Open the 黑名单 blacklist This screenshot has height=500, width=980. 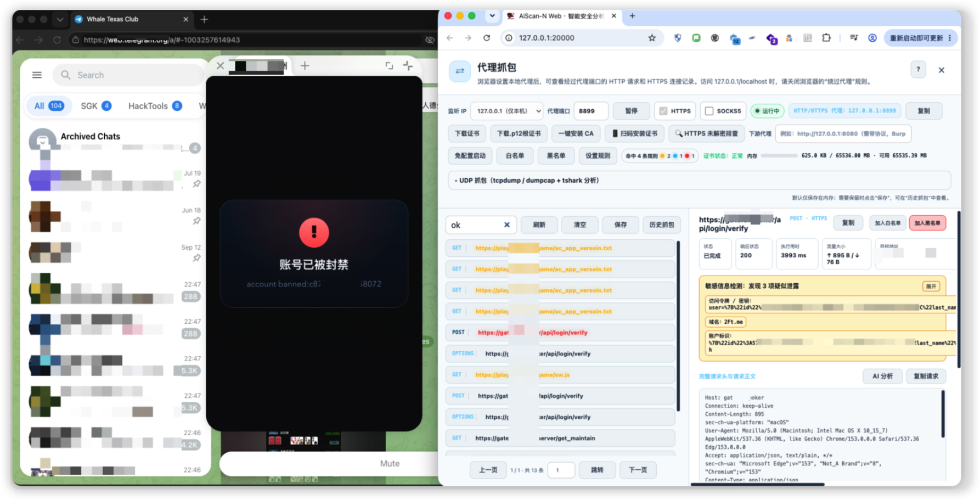(x=556, y=156)
